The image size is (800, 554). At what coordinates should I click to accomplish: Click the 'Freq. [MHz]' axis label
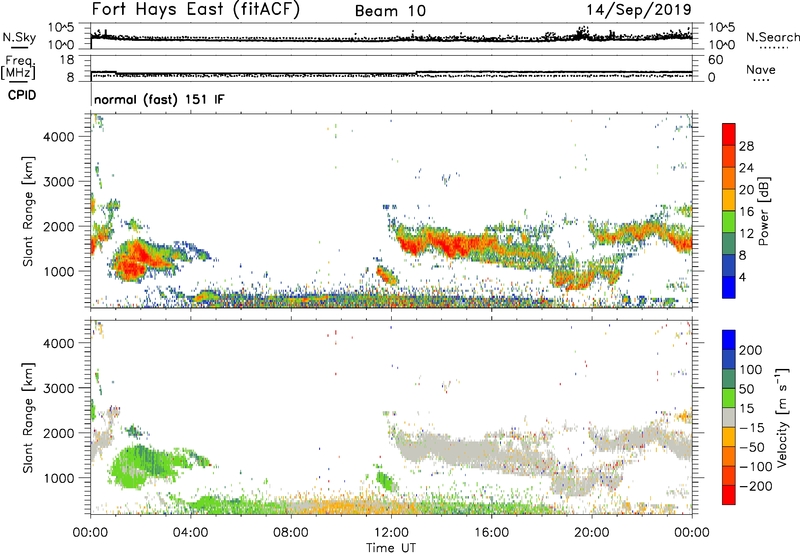click(x=18, y=67)
